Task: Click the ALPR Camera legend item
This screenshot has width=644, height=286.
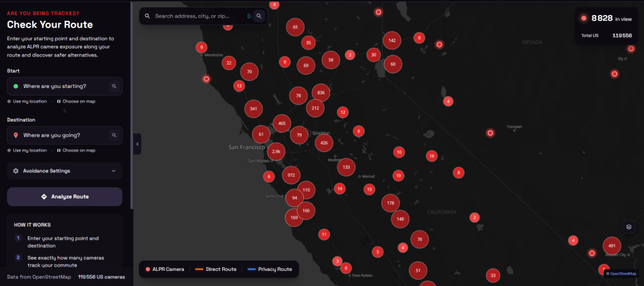Action: click(165, 269)
